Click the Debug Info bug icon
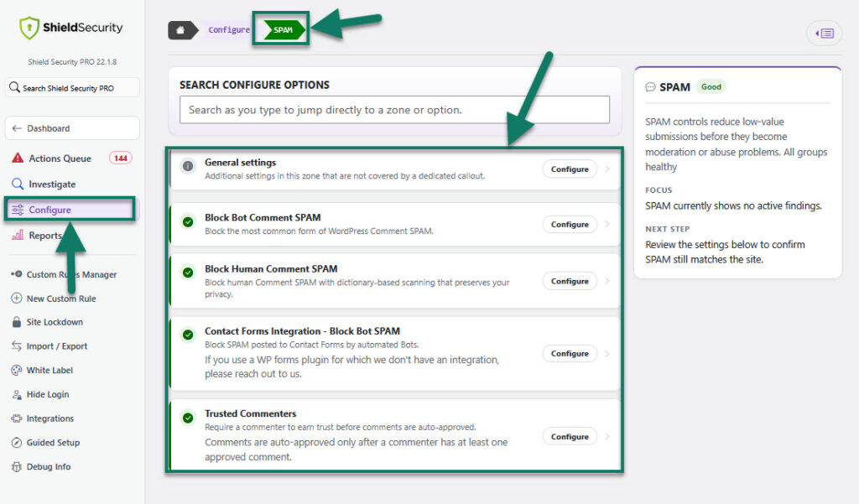859x504 pixels. pos(17,466)
